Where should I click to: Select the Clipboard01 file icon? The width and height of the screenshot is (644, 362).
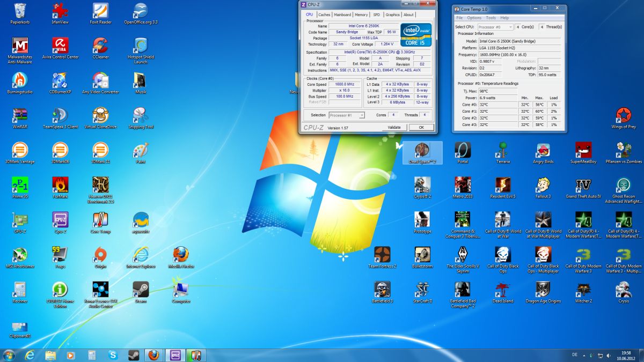[x=20, y=329]
